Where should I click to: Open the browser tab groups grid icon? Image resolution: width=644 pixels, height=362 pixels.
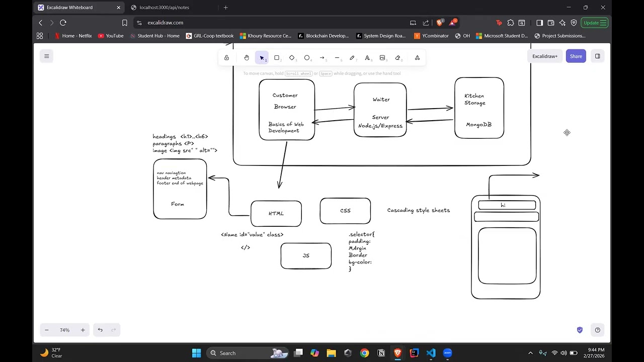pyautogui.click(x=40, y=36)
